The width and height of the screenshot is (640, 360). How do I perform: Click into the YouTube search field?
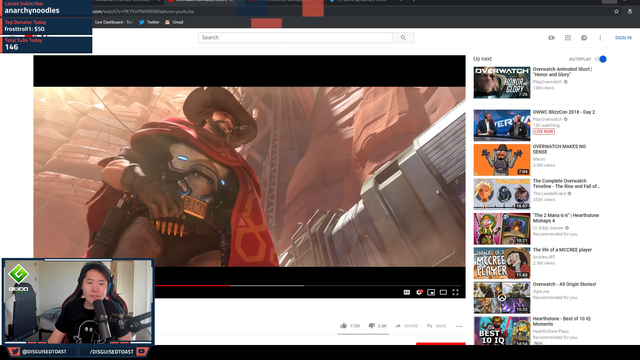tap(295, 38)
